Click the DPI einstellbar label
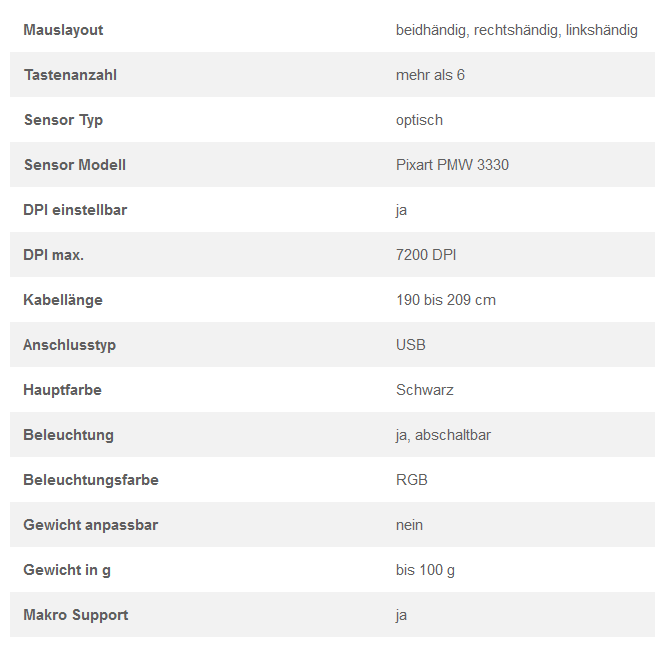Image resolution: width=655 pixels, height=655 pixels. tap(75, 210)
